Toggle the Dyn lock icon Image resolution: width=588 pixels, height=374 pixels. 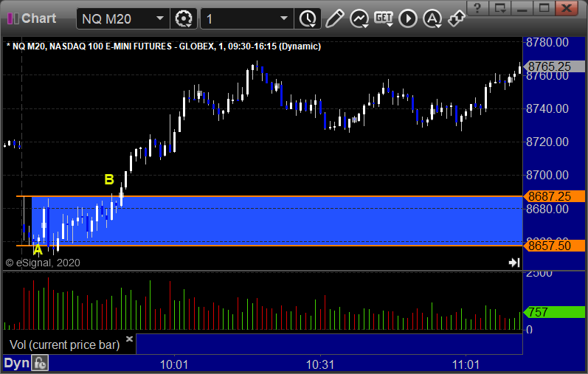[x=40, y=364]
